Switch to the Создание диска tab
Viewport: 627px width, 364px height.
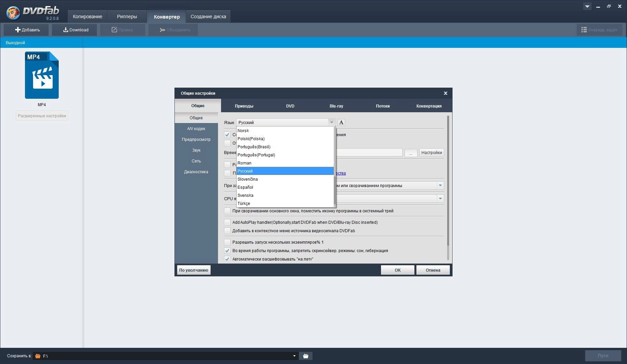pyautogui.click(x=208, y=17)
